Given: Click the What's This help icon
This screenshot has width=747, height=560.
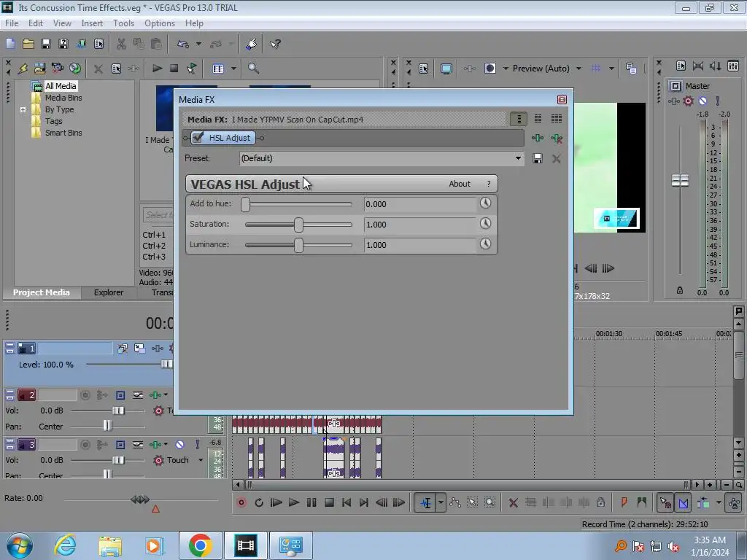Looking at the screenshot, I should pyautogui.click(x=275, y=44).
